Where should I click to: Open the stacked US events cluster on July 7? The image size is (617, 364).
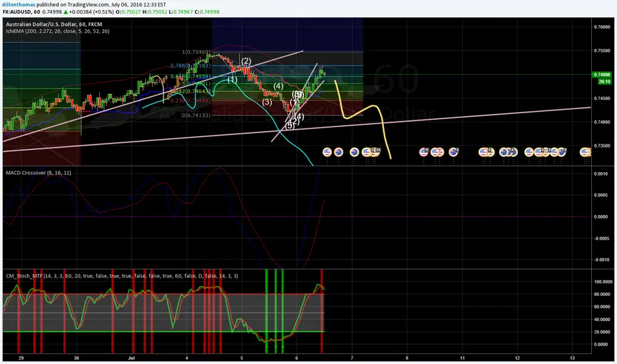(x=371, y=152)
